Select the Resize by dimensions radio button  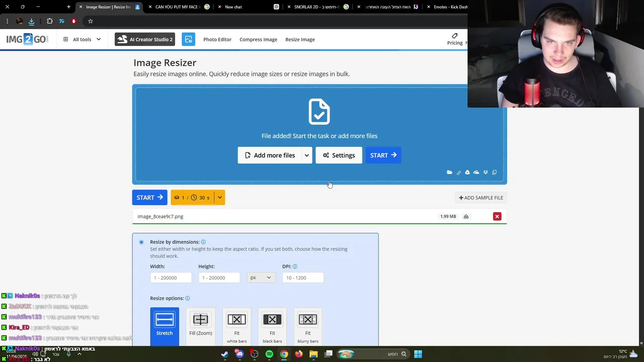141,242
